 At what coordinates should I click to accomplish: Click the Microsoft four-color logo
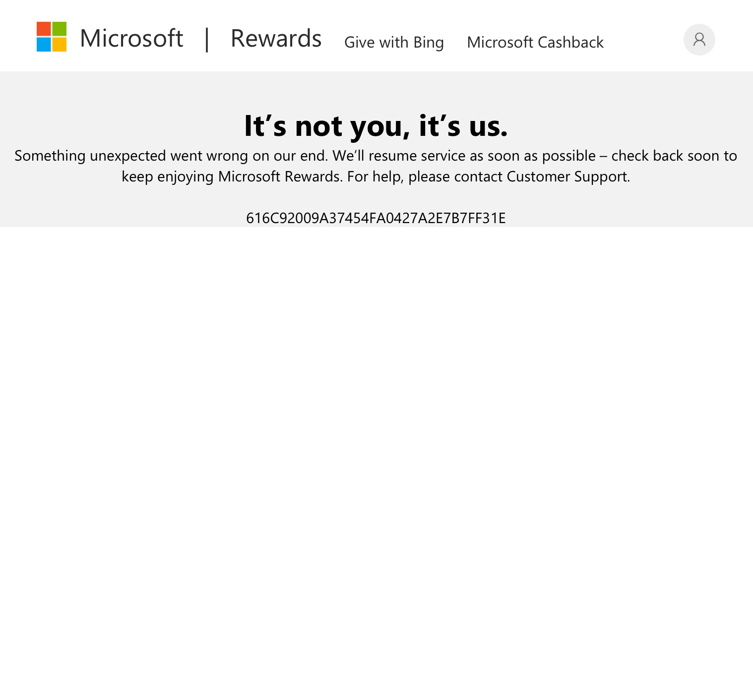click(52, 37)
